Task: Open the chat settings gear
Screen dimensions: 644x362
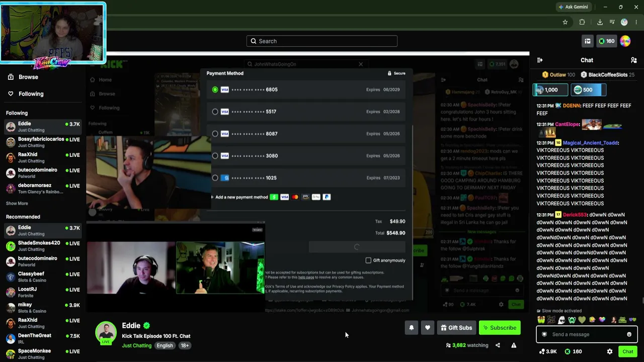Action: pos(610,352)
